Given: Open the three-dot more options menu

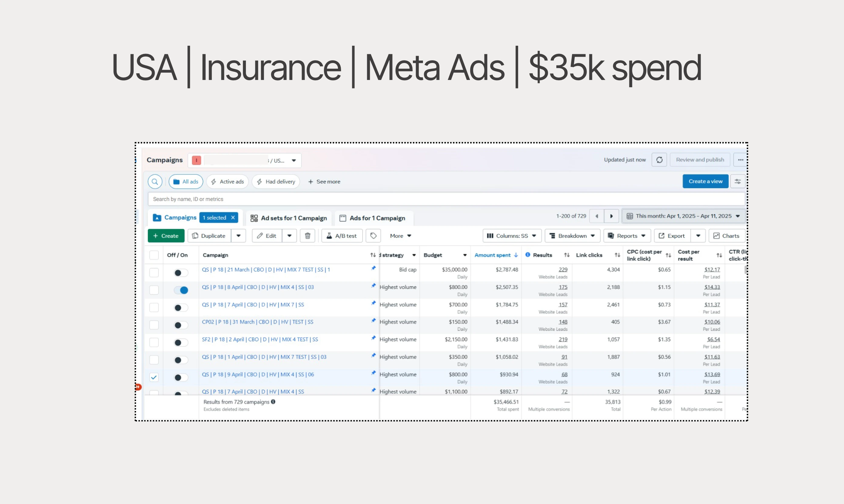Looking at the screenshot, I should [x=740, y=160].
